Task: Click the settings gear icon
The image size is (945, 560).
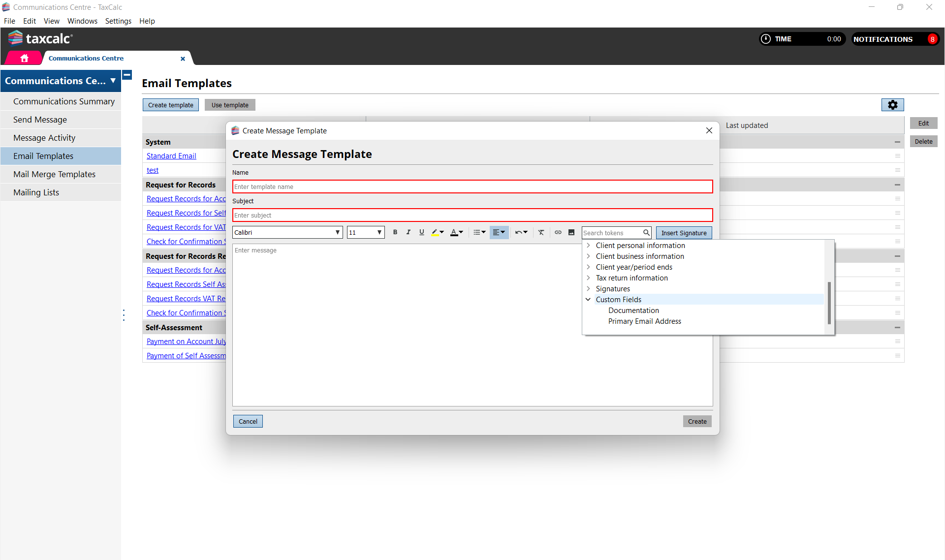Action: [892, 105]
